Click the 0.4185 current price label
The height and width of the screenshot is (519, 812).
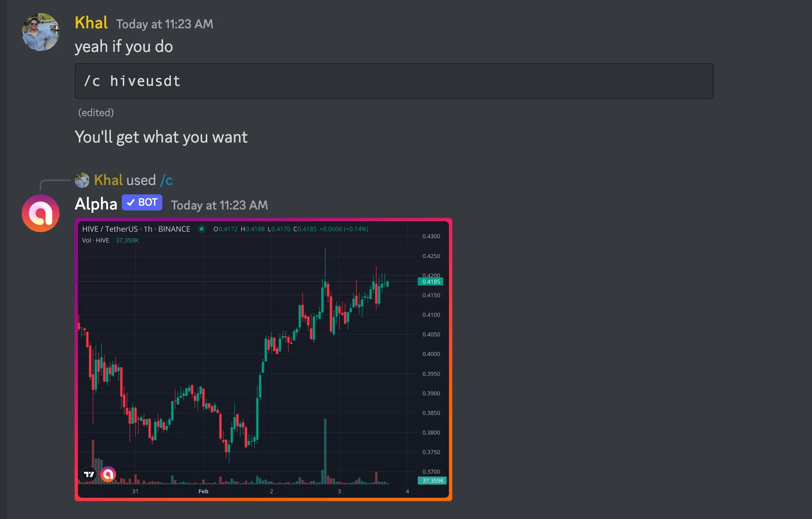[x=431, y=282]
